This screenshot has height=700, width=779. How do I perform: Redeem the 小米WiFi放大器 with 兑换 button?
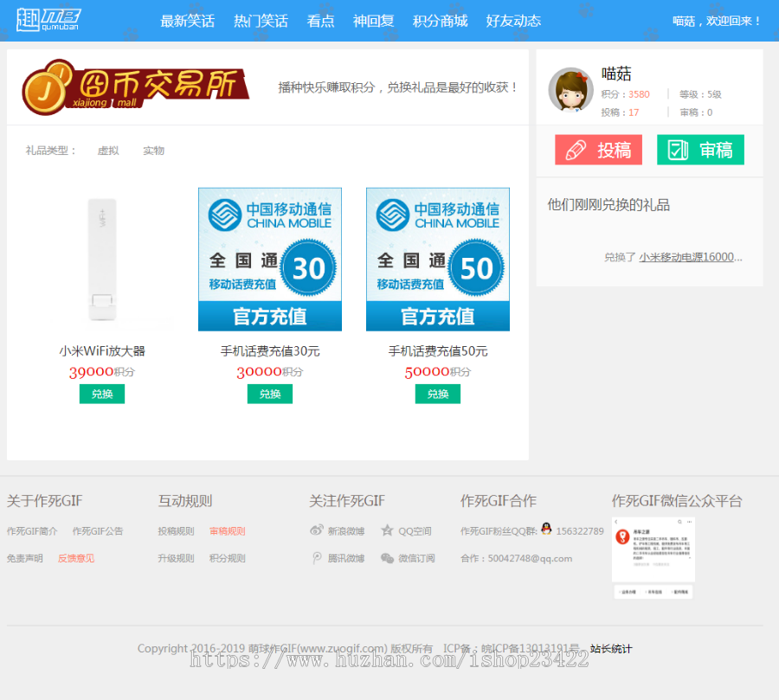click(x=102, y=394)
